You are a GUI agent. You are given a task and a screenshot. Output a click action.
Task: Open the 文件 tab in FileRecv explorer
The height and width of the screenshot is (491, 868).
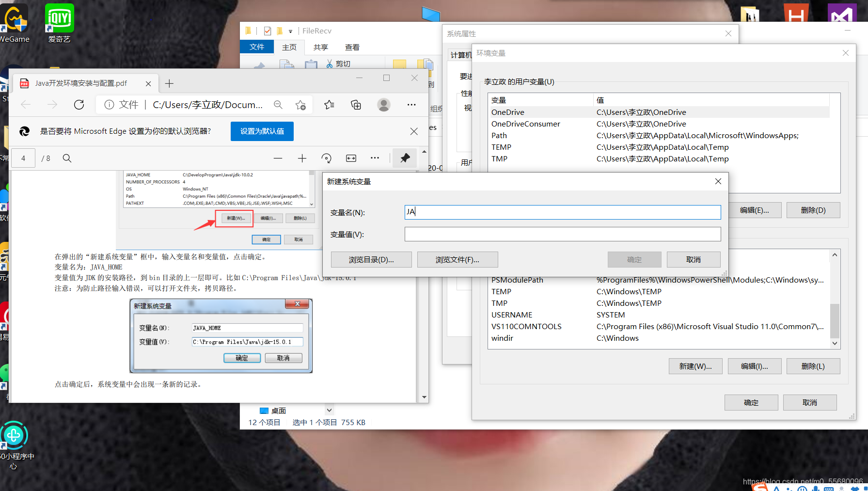click(257, 47)
